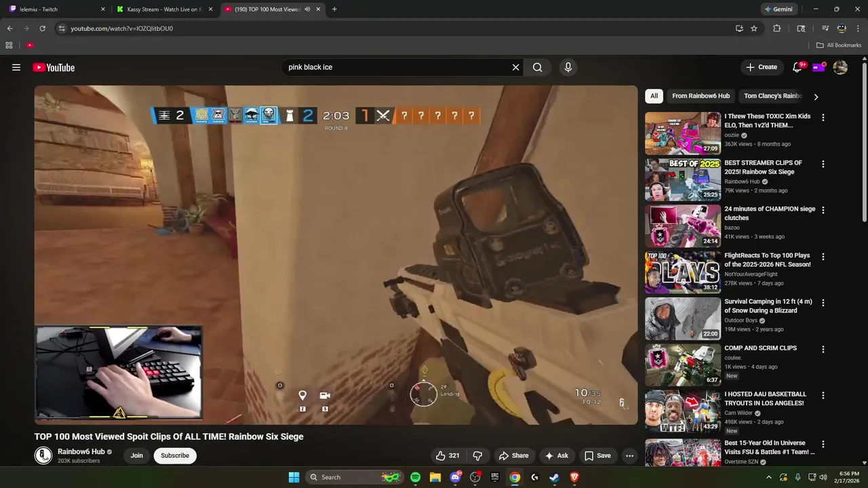Open options for '24 minutes of CHAMPION siege' video
The height and width of the screenshot is (488, 868).
pos(823,210)
